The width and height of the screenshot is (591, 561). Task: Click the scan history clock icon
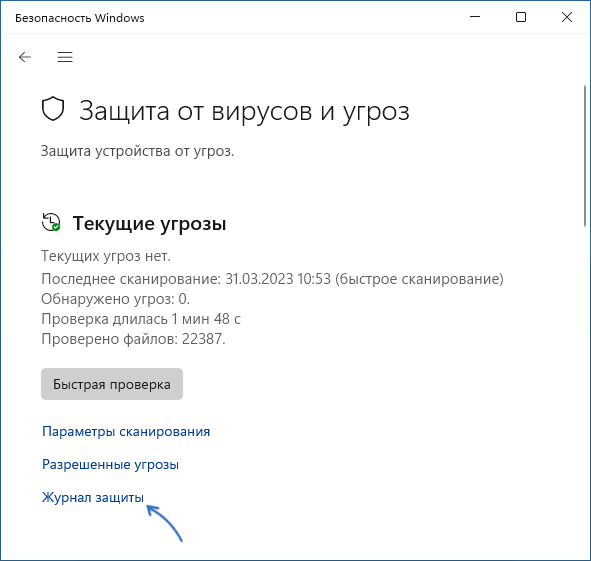pos(51,222)
